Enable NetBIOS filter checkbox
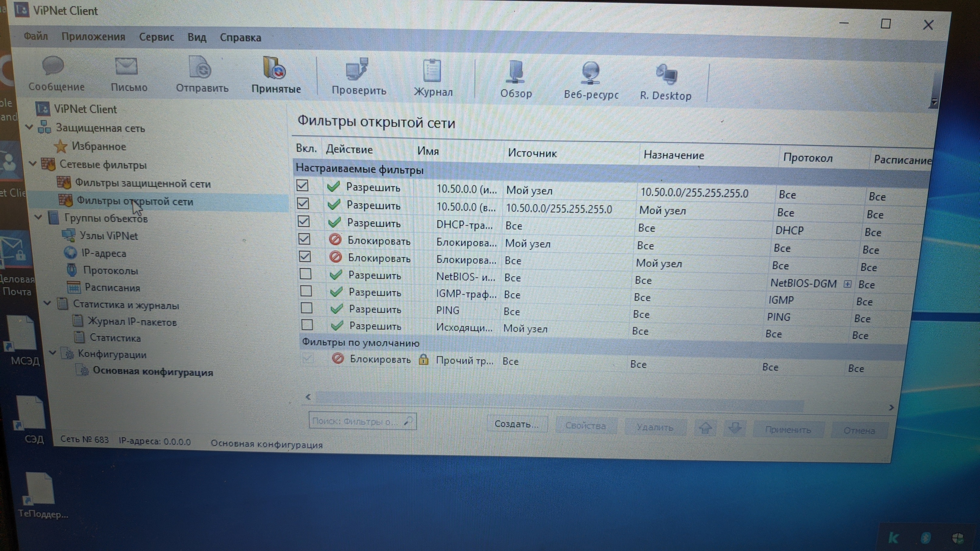The image size is (980, 551). click(x=306, y=274)
